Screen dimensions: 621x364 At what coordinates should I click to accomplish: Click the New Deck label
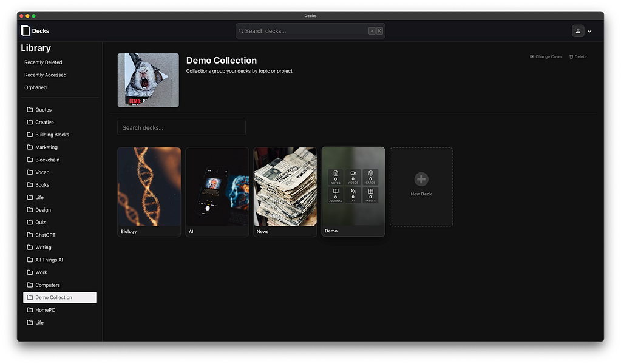(x=421, y=194)
